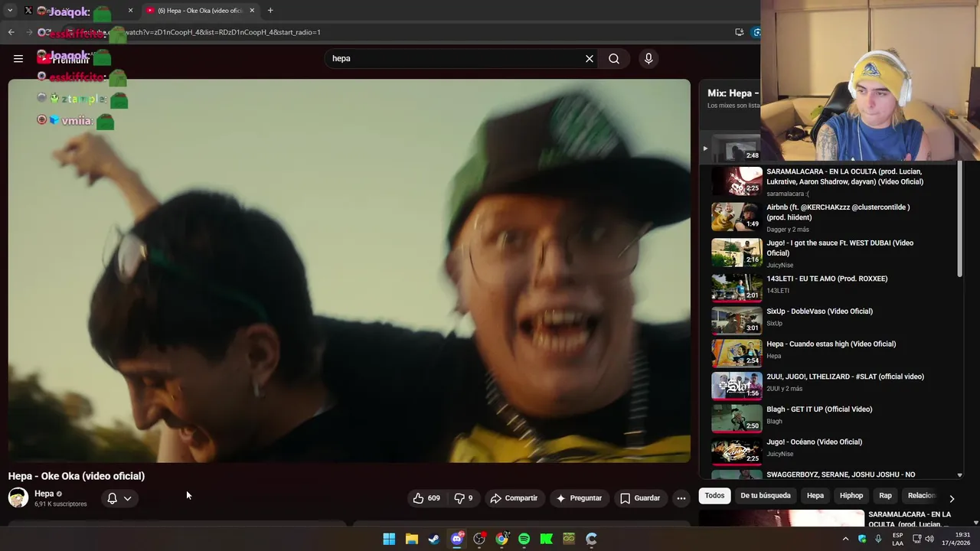Open the Hepa channel name link
980x551 pixels.
[44, 494]
